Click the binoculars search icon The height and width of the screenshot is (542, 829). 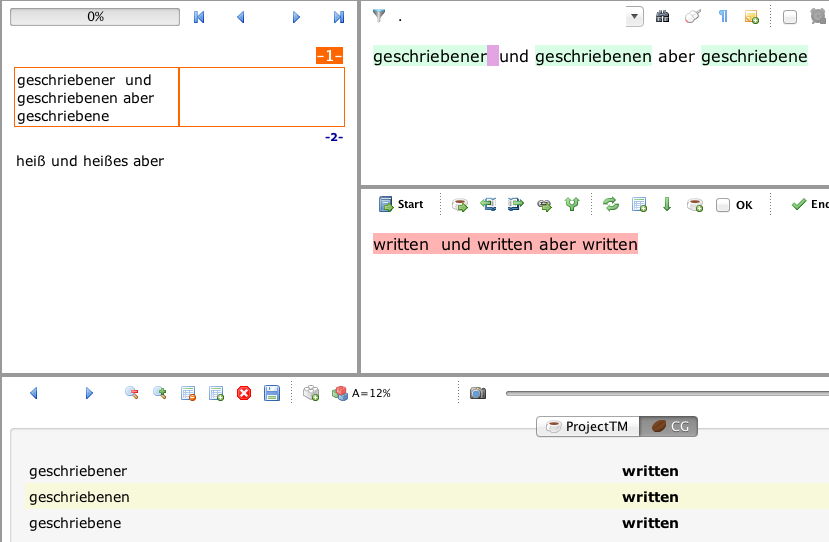662,16
